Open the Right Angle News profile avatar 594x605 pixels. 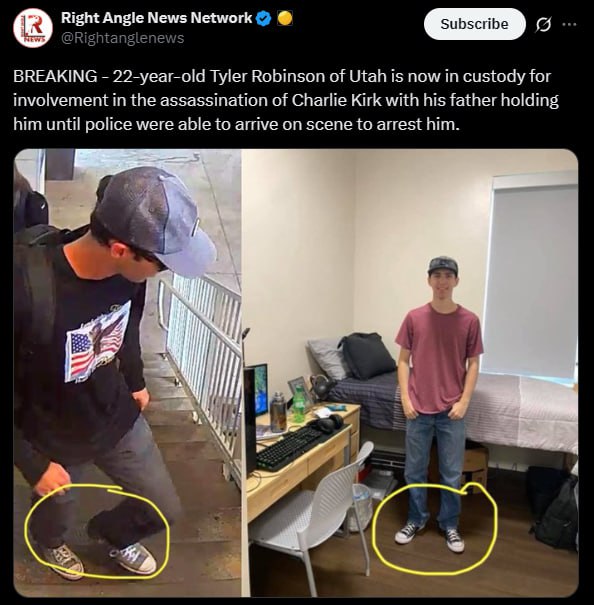point(33,28)
